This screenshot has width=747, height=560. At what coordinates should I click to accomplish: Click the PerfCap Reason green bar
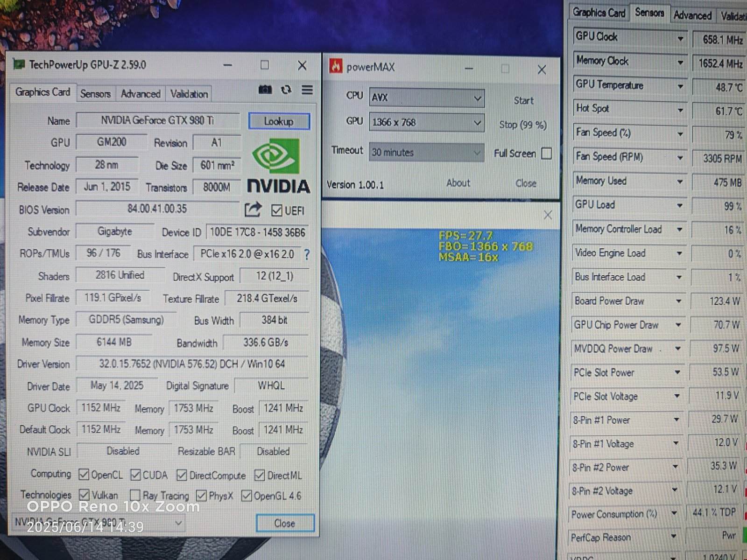[744, 535]
